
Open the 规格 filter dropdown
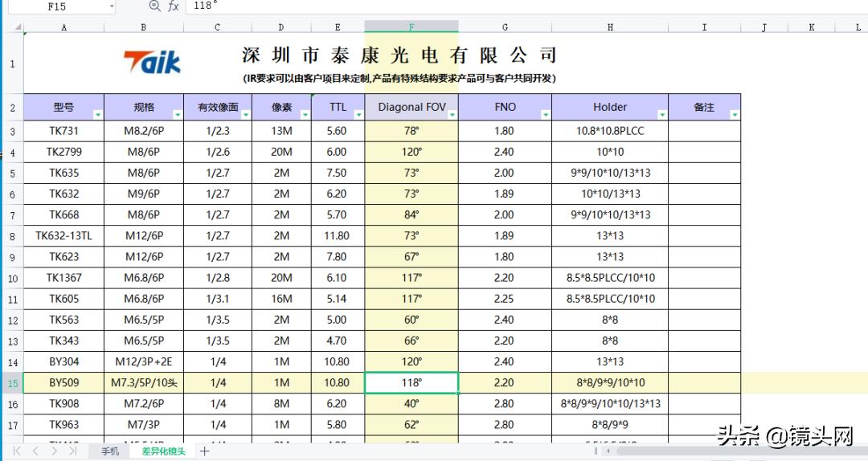click(178, 115)
